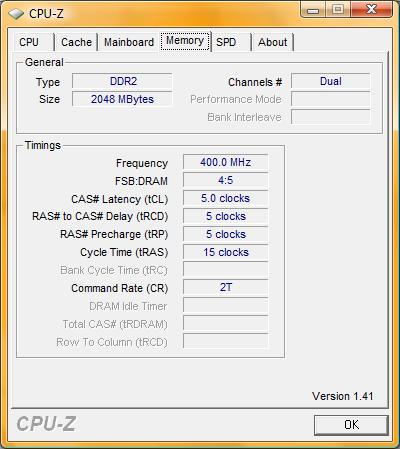Click the CAS# Latency value field
Viewport: 400px width, 449px height.
[225, 198]
